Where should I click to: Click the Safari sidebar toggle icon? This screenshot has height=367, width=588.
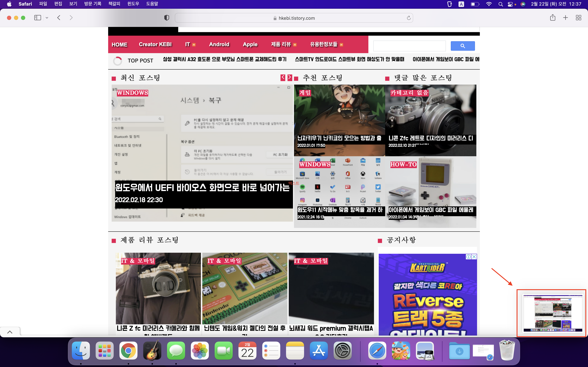37,18
